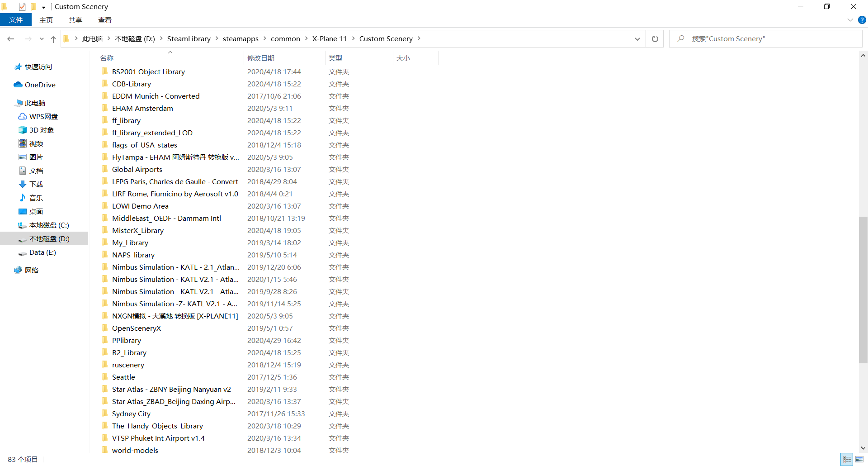The image size is (868, 466).
Task: Open 桌面 in the navigation pane
Action: pos(31,212)
